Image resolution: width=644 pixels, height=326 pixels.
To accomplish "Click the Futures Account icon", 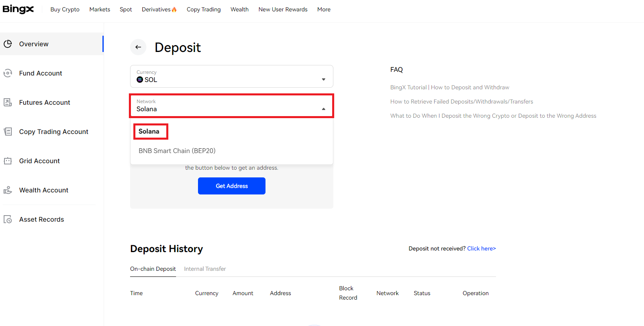I will [8, 102].
